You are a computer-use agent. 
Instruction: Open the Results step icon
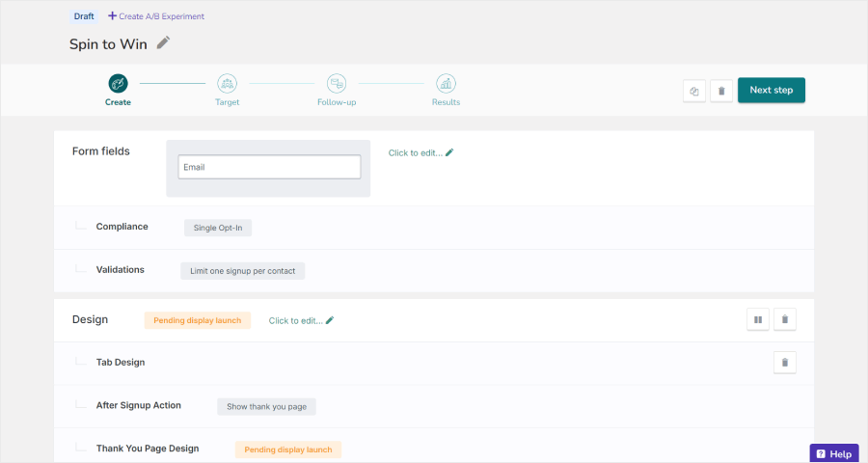click(446, 84)
